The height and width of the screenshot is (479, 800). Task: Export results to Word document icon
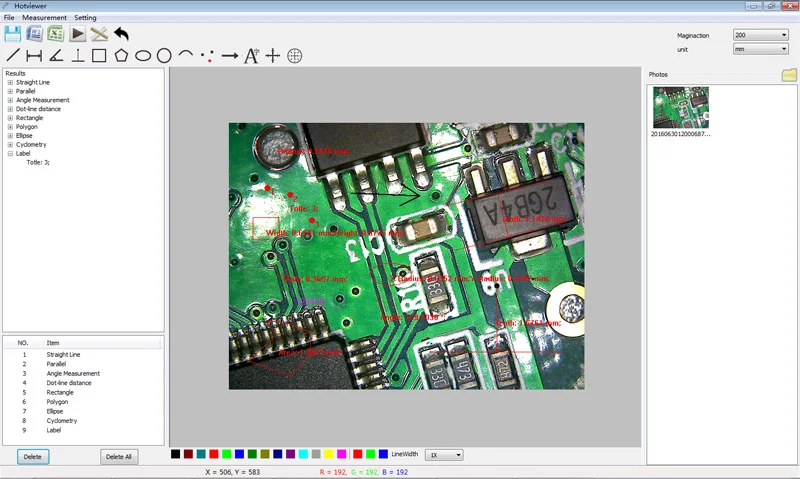(34, 34)
